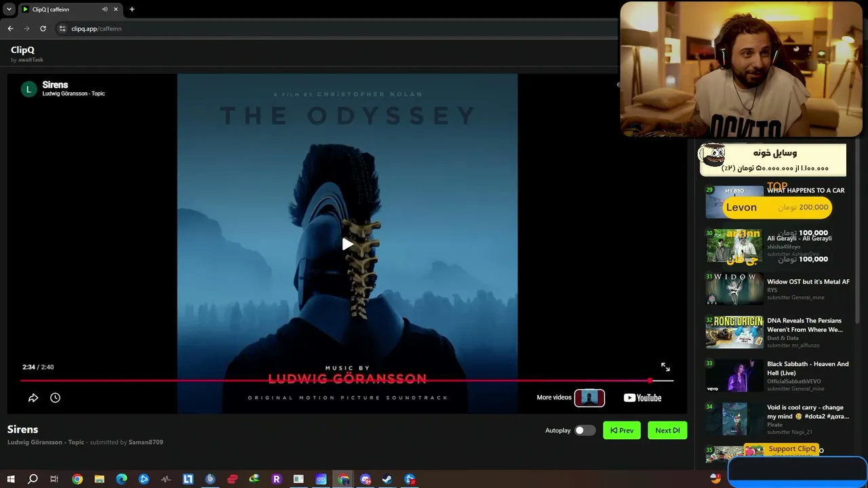Seek on the red video progress bar
868x488 pixels.
[347, 381]
